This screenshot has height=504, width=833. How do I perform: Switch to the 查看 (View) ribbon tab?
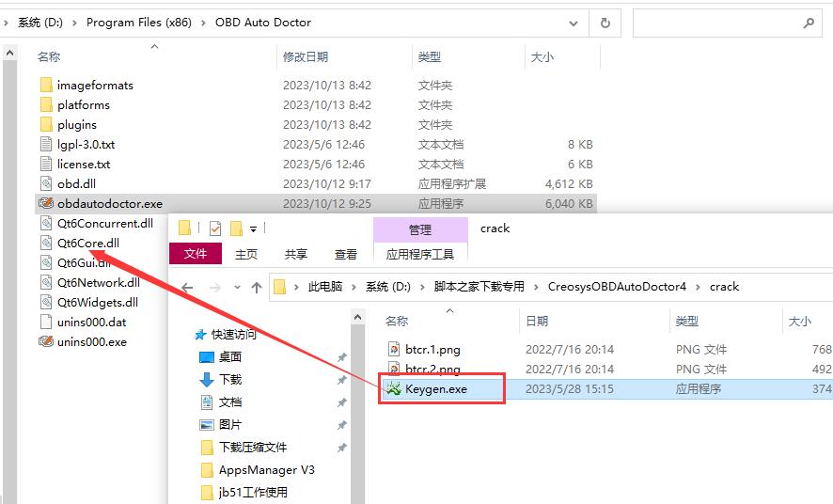pyautogui.click(x=346, y=255)
